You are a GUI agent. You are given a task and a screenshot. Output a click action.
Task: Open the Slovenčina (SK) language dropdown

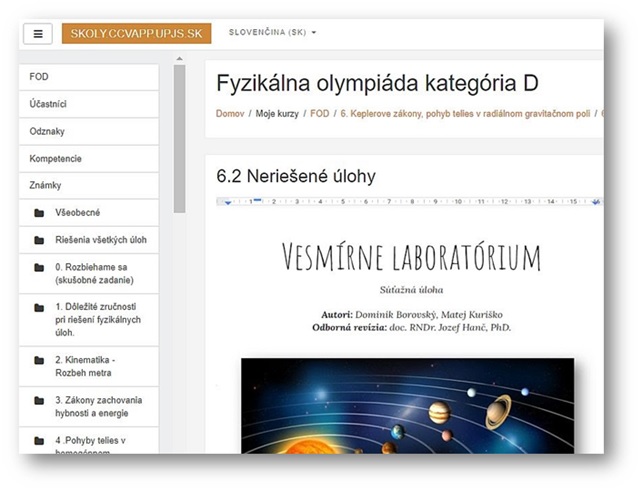(272, 32)
